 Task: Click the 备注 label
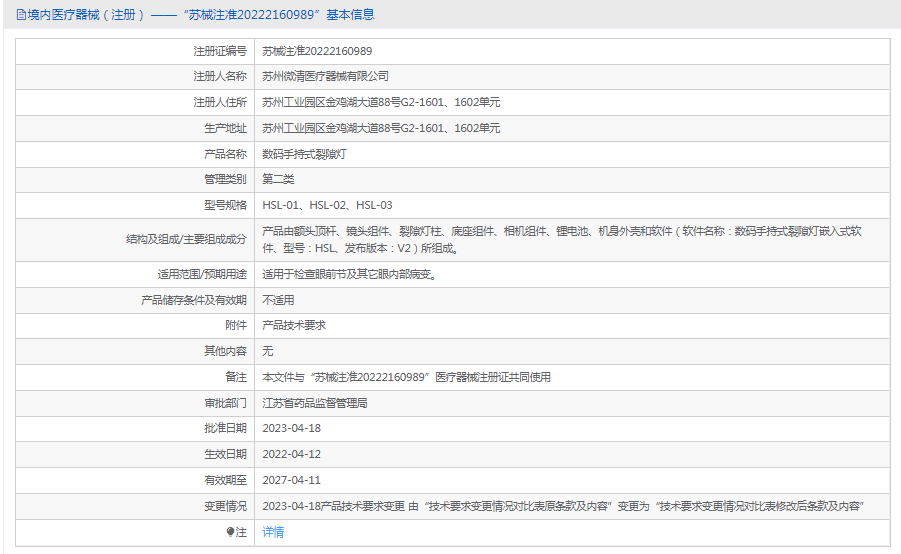[236, 377]
